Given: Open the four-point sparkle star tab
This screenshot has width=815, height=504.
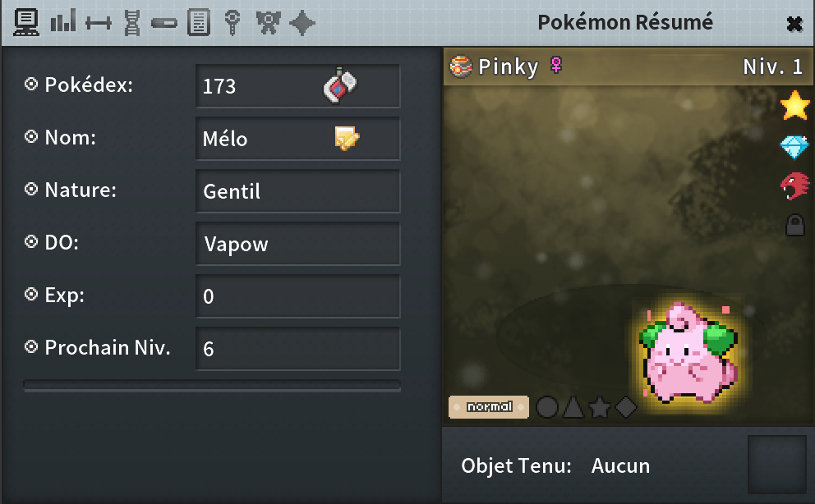Looking at the screenshot, I should pyautogui.click(x=302, y=23).
